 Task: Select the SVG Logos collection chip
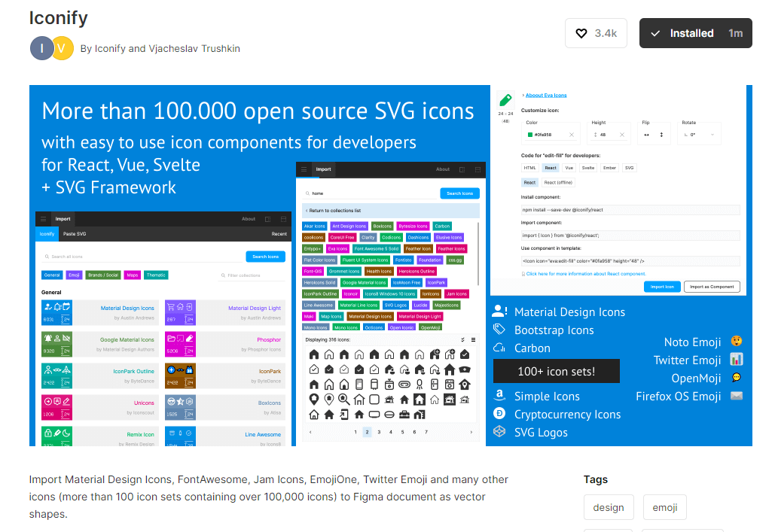[396, 306]
